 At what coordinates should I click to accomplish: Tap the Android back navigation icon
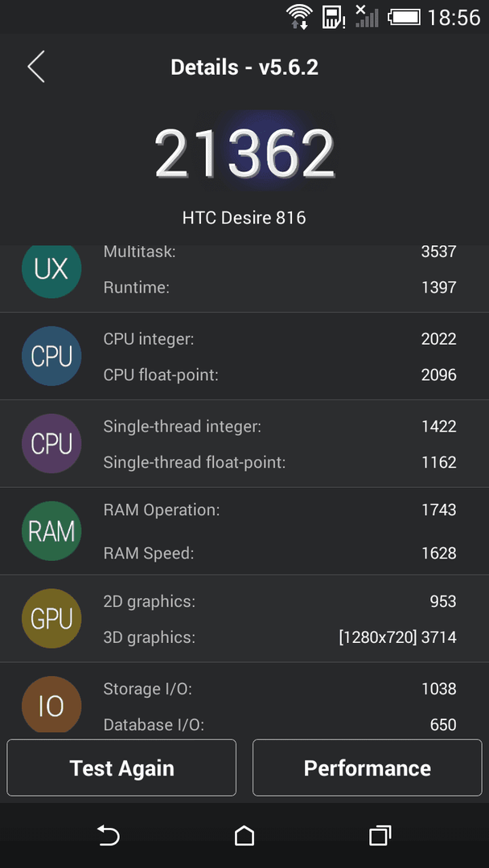click(x=109, y=835)
